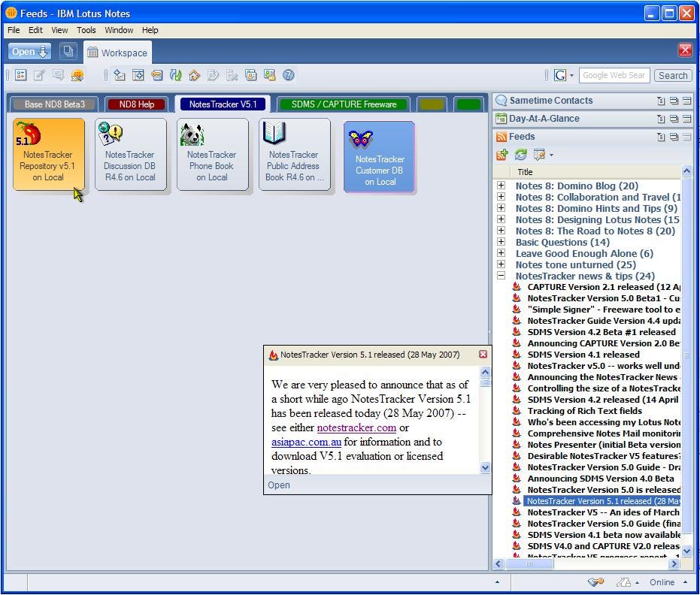Open the NotesTracker Phone Book database icon
This screenshot has width=700, height=595.
(212, 154)
